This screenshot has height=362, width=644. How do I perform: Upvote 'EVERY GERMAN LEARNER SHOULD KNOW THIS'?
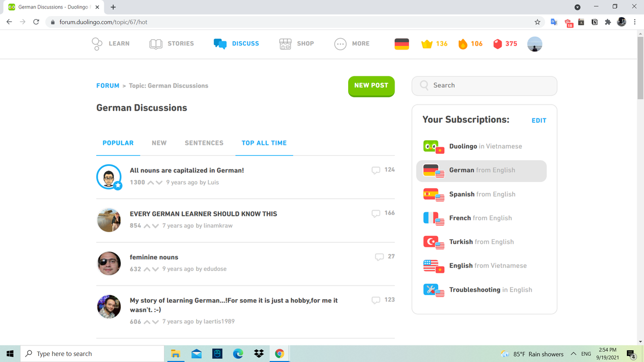coord(147,226)
